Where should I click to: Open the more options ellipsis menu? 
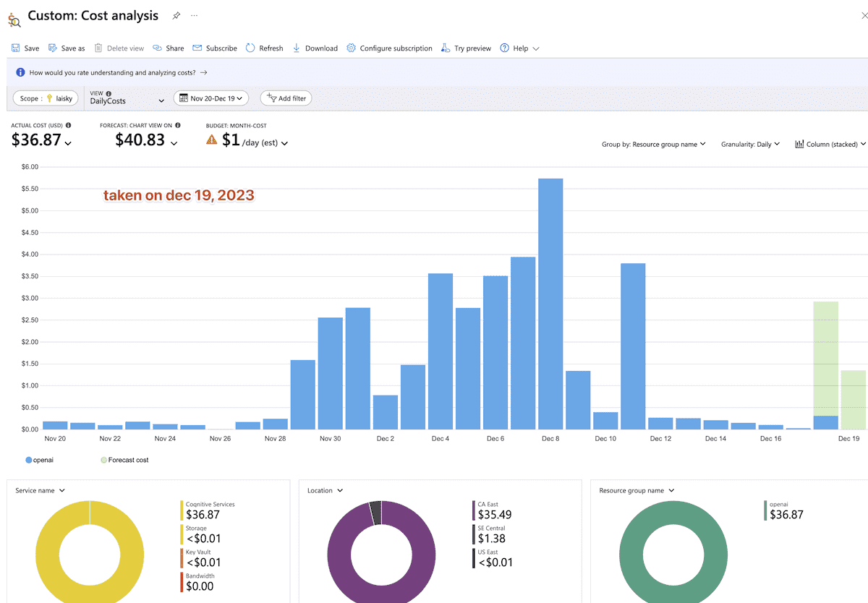pos(194,16)
